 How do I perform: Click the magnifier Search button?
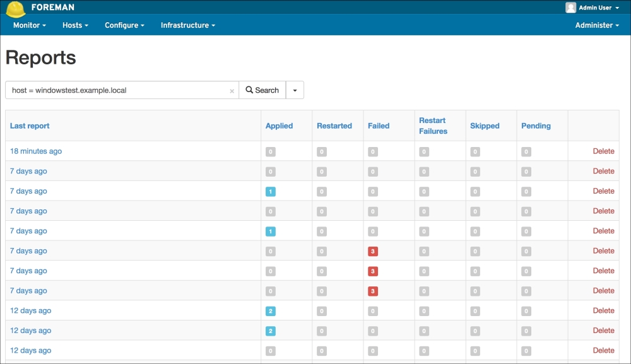coord(262,90)
